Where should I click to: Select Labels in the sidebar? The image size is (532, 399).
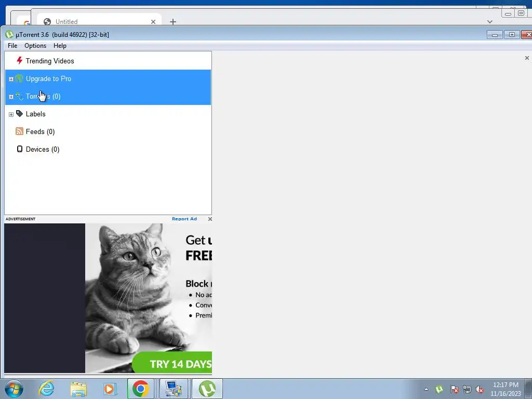click(108, 114)
